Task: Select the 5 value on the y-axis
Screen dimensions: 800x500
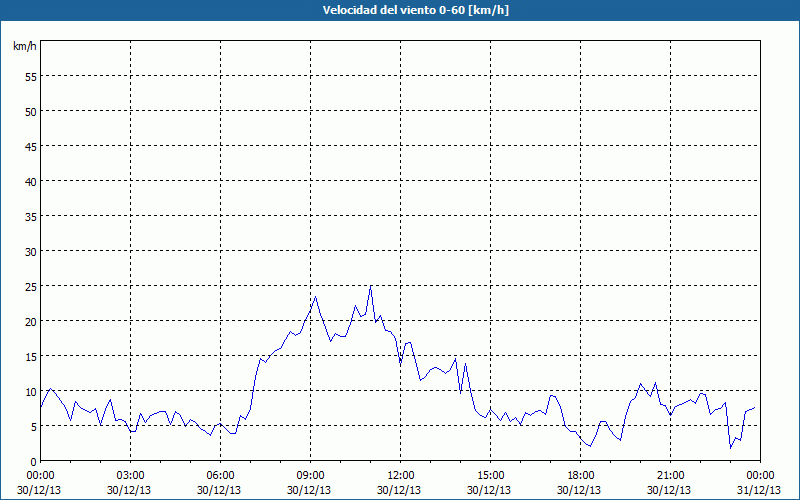Action: click(34, 427)
